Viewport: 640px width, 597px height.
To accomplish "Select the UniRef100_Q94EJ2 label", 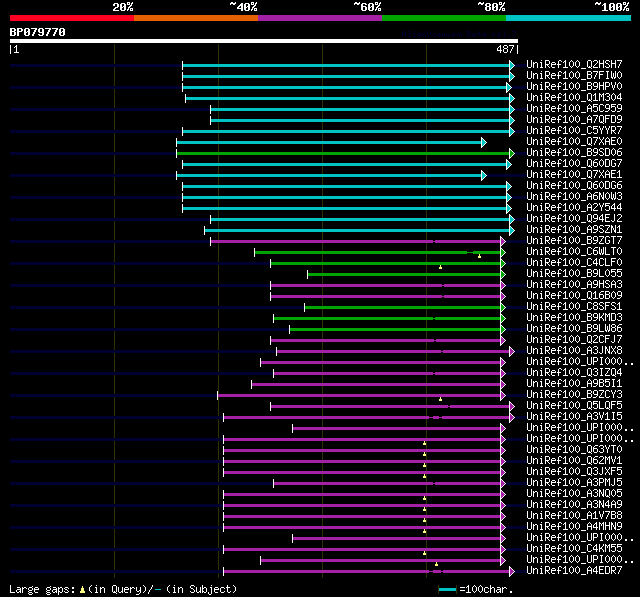I will [x=574, y=219].
